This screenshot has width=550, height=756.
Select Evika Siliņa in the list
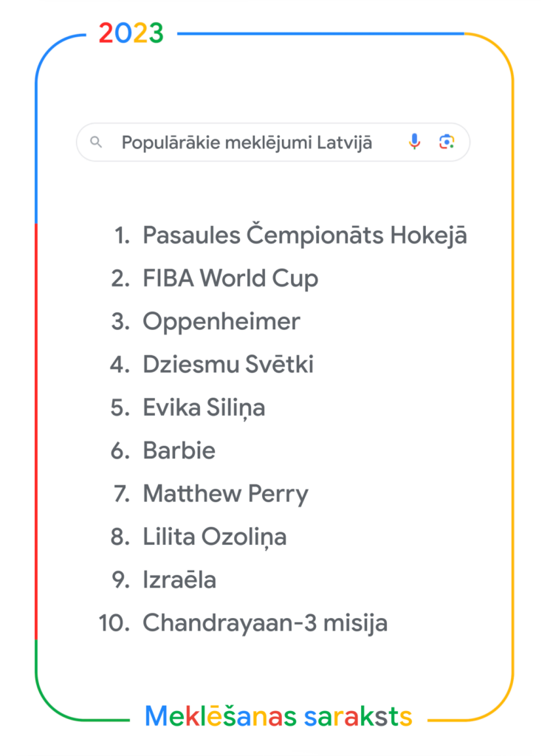[x=204, y=408]
